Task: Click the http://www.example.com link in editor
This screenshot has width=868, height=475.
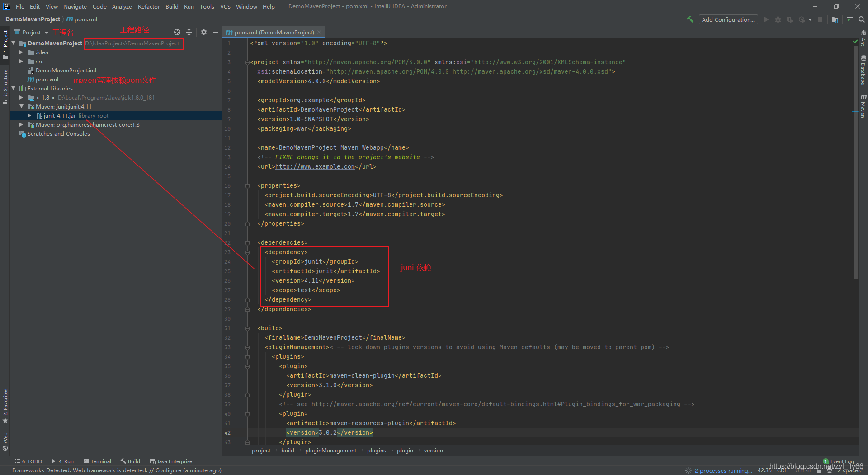Action: pyautogui.click(x=315, y=167)
